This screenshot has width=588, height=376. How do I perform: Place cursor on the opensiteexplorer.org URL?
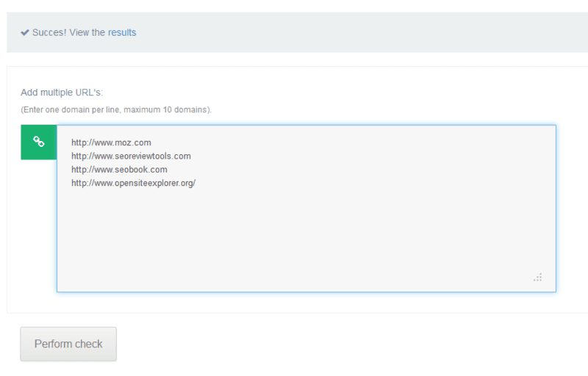(x=133, y=184)
